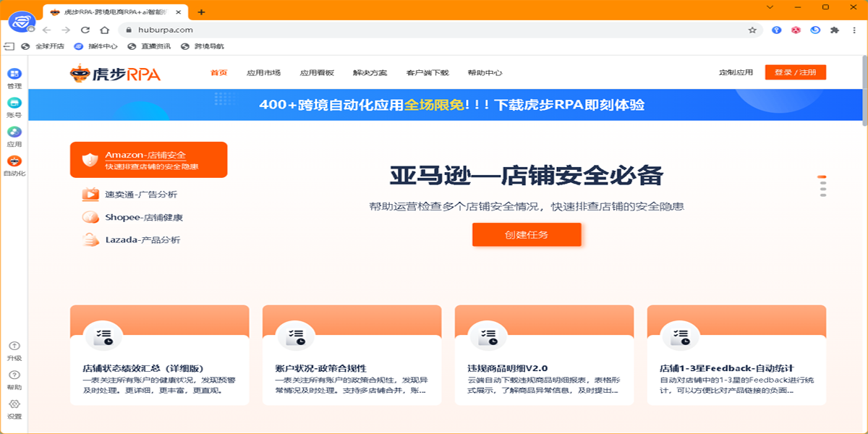This screenshot has height=434, width=868.
Task: Open the 应用看板 navigation item
Action: point(319,72)
